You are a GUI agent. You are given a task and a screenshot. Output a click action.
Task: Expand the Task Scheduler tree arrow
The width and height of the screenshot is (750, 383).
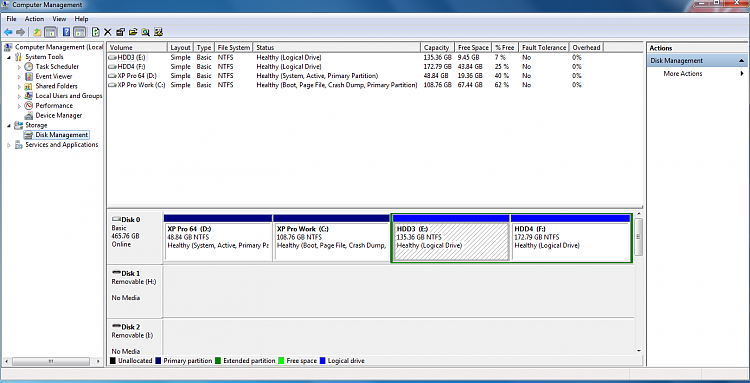[20, 66]
